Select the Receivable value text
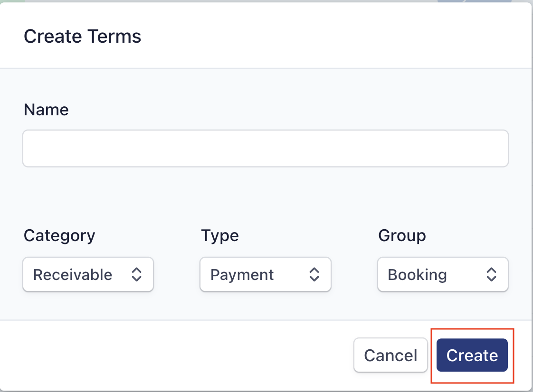The width and height of the screenshot is (533, 392). [73, 275]
